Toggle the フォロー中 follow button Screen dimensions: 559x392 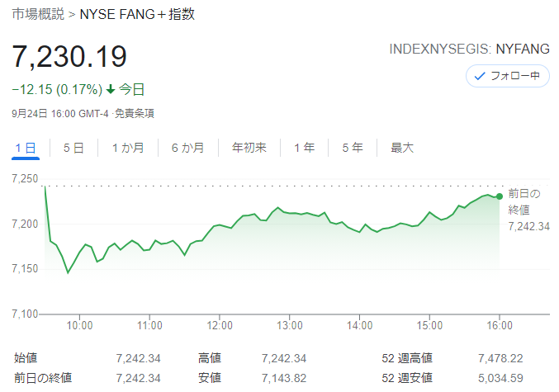tap(507, 76)
